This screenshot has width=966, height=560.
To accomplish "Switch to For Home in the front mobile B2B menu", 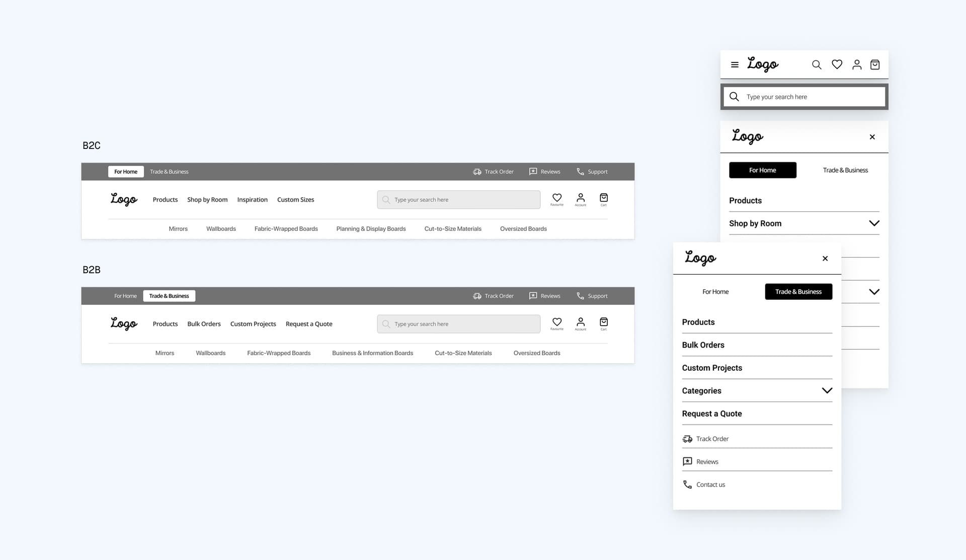I will [715, 292].
